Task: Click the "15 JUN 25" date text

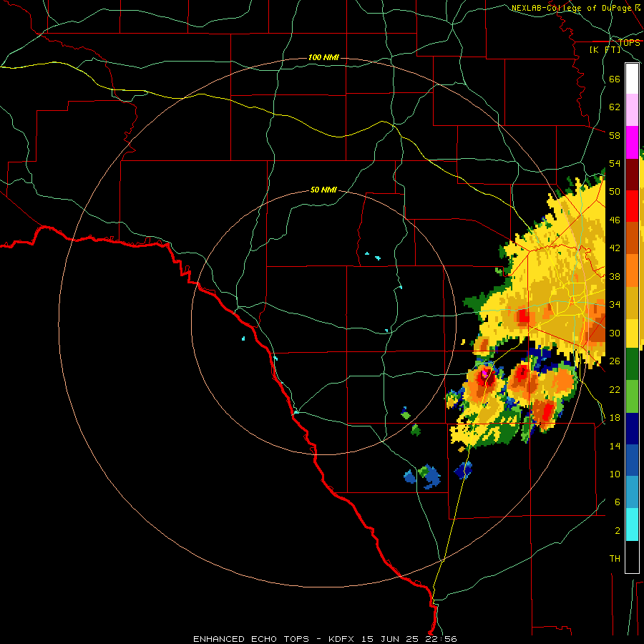Action: (390, 639)
